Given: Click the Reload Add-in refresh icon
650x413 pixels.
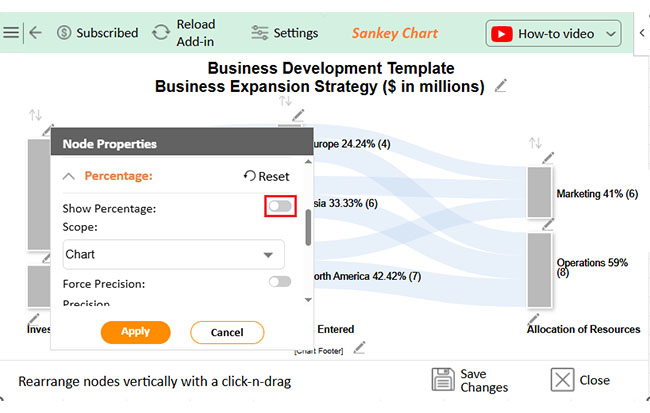Looking at the screenshot, I should pos(161,33).
